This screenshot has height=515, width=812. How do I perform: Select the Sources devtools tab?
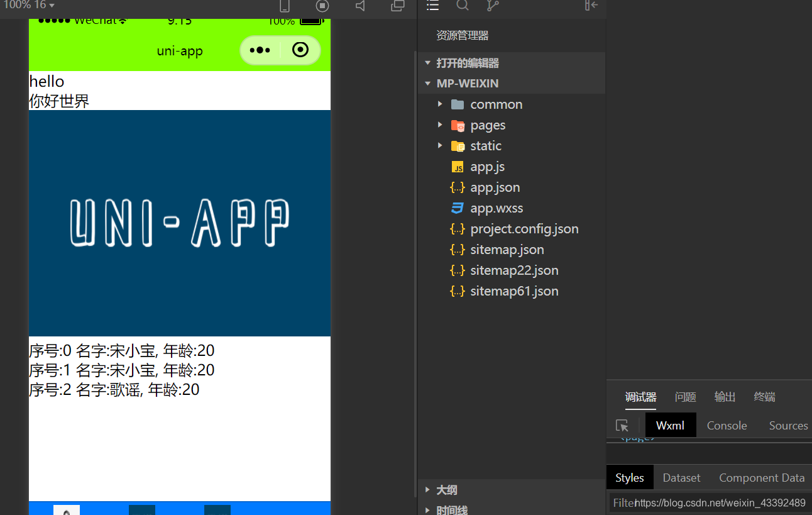(x=788, y=425)
